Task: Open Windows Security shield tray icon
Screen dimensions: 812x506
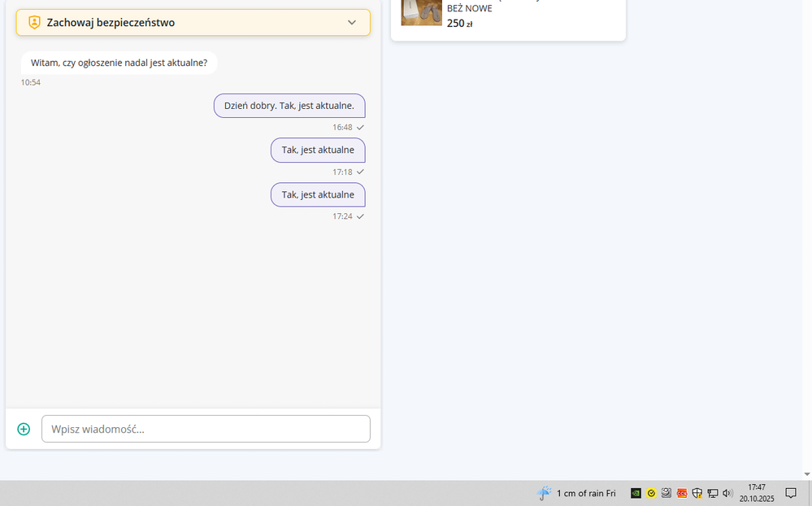Action: click(x=697, y=493)
